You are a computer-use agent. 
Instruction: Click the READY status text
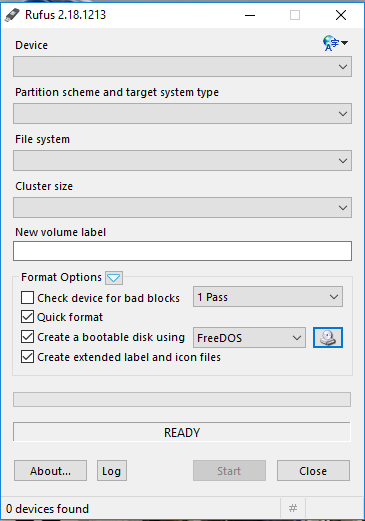[x=182, y=433]
